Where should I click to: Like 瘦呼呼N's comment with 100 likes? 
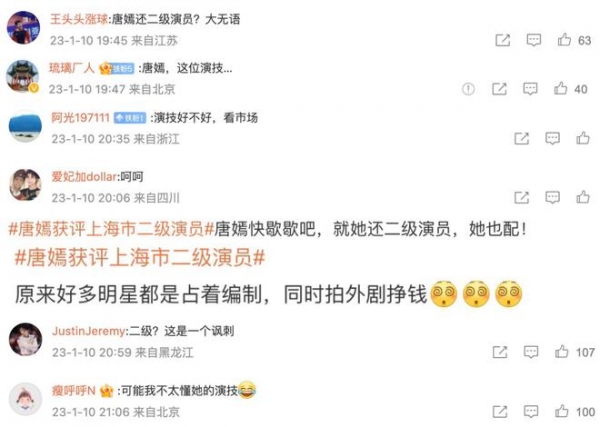point(561,412)
